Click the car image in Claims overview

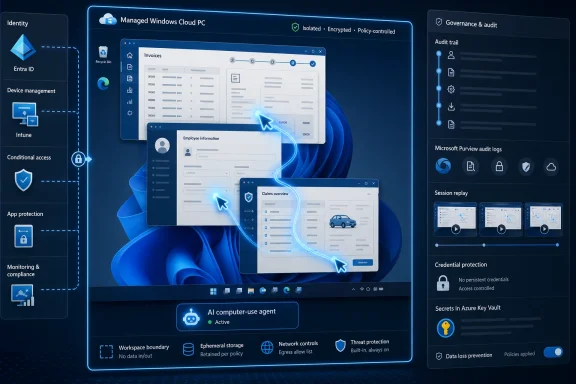click(342, 221)
